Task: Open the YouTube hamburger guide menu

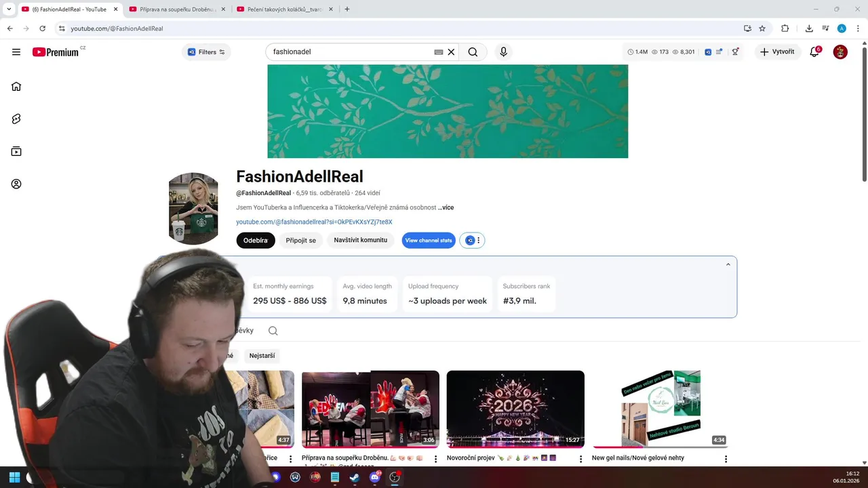Action: click(x=16, y=52)
